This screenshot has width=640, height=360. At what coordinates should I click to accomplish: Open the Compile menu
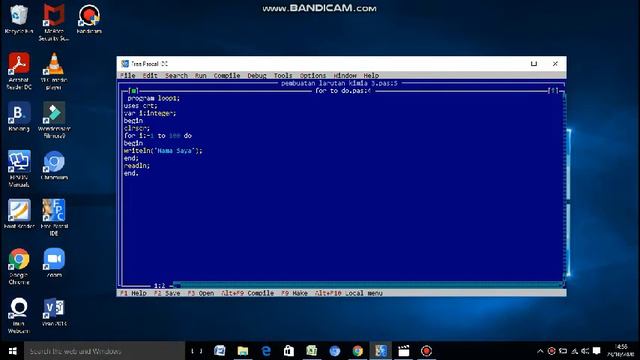(227, 76)
